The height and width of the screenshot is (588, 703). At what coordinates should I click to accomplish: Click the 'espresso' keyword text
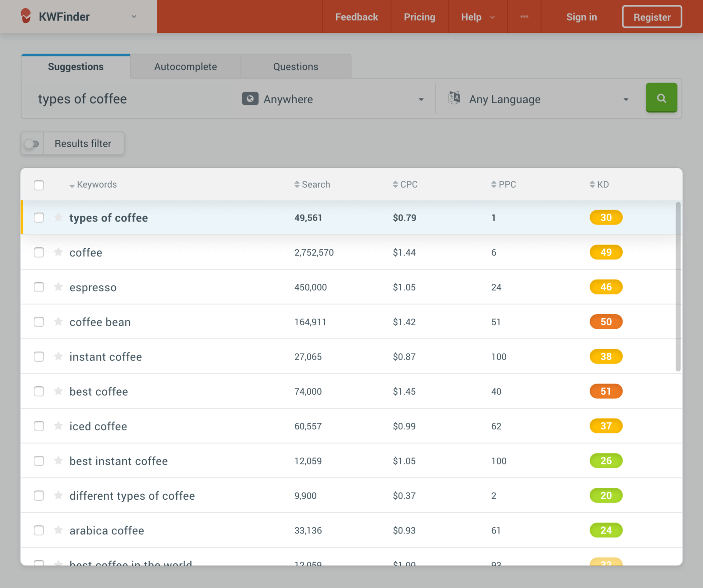point(93,287)
